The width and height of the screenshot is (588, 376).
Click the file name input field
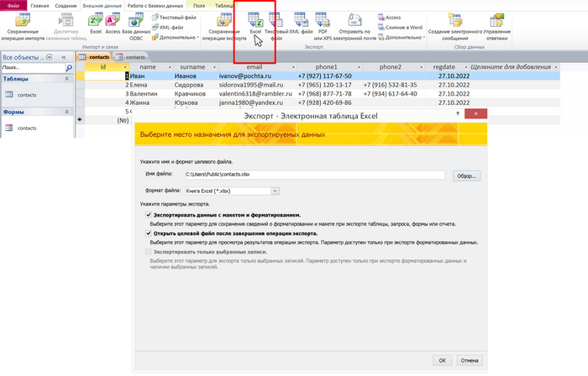(315, 175)
